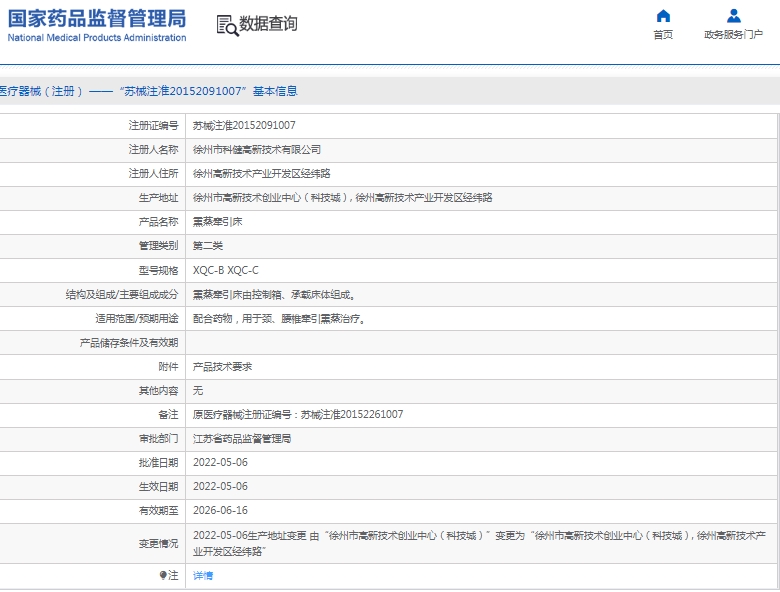Image resolution: width=780 pixels, height=592 pixels.
Task: Click the 数据查询 heading text
Action: (x=268, y=23)
